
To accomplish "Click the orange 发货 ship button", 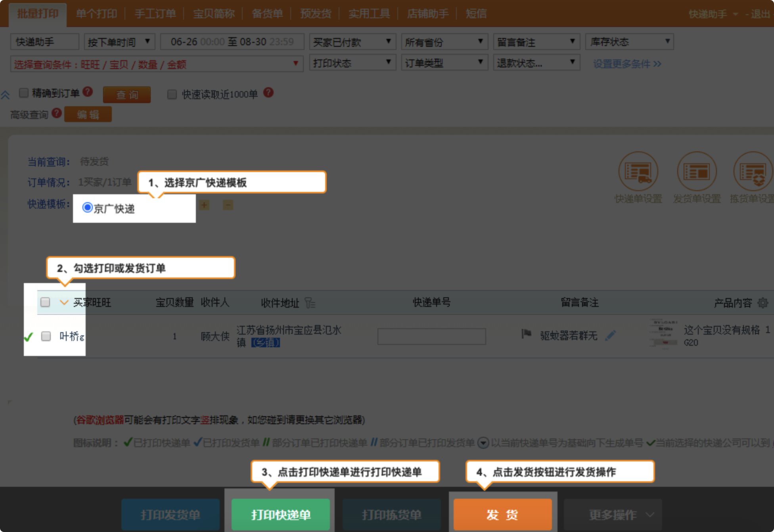I will point(503,515).
